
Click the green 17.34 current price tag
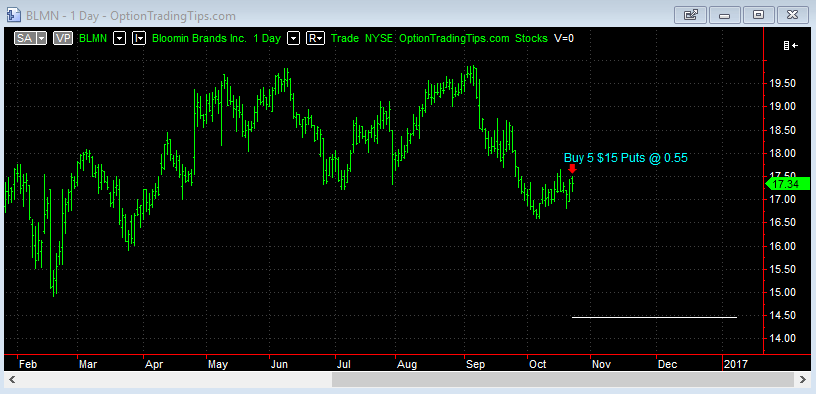(x=787, y=184)
